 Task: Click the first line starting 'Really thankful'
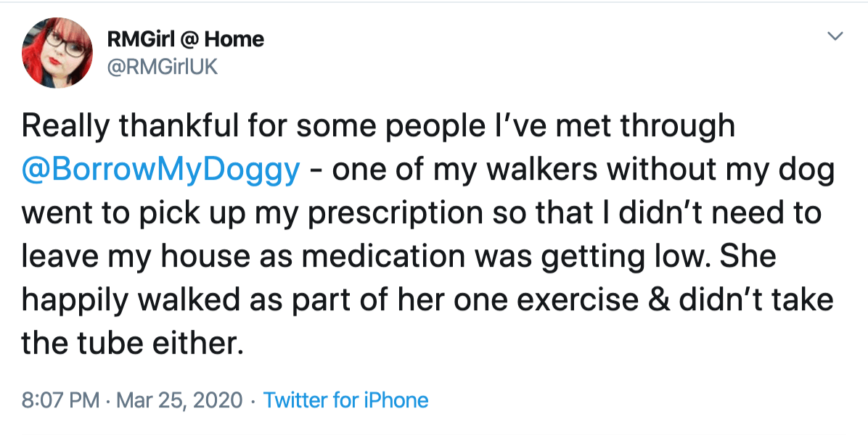point(377,127)
